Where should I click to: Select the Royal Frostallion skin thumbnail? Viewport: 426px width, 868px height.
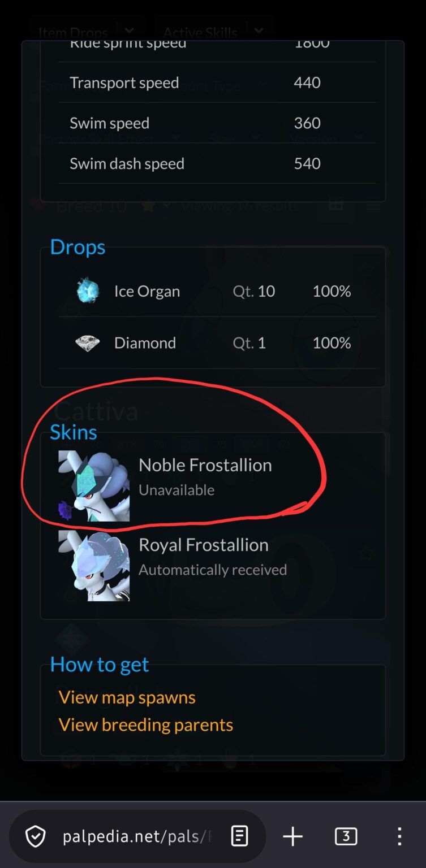[94, 566]
